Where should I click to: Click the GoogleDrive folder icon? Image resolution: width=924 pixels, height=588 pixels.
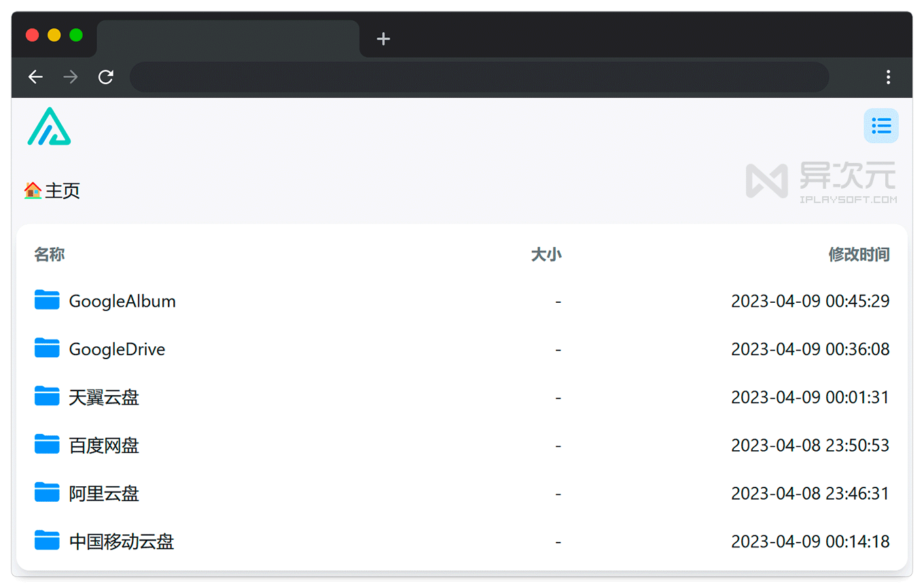(x=47, y=348)
